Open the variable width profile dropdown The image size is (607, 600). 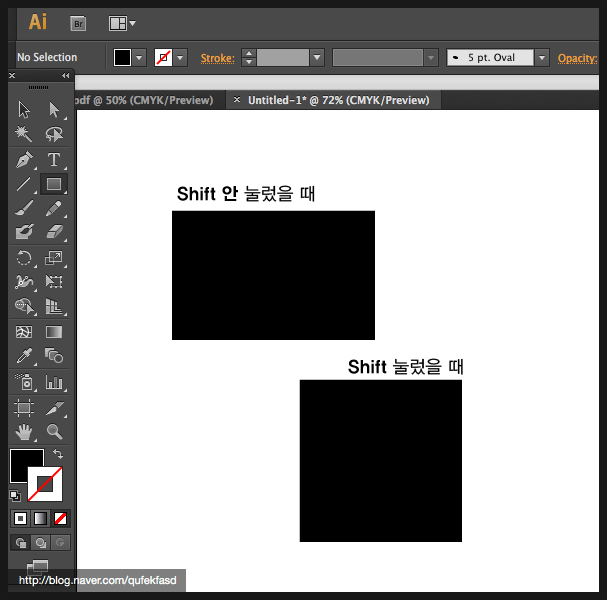point(431,58)
